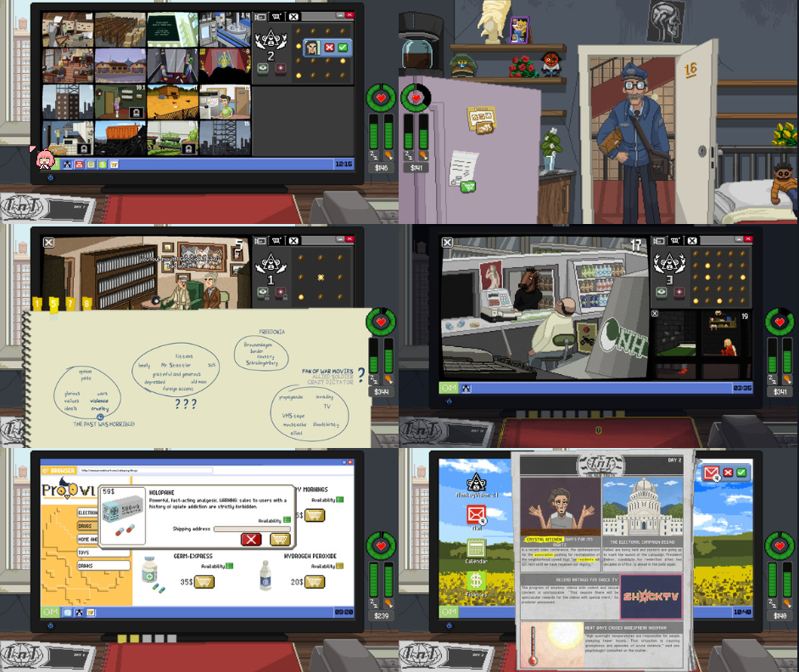Screen dimensions: 799x672
Task: Cancel the Holopaine order with red X
Action: coord(251,540)
